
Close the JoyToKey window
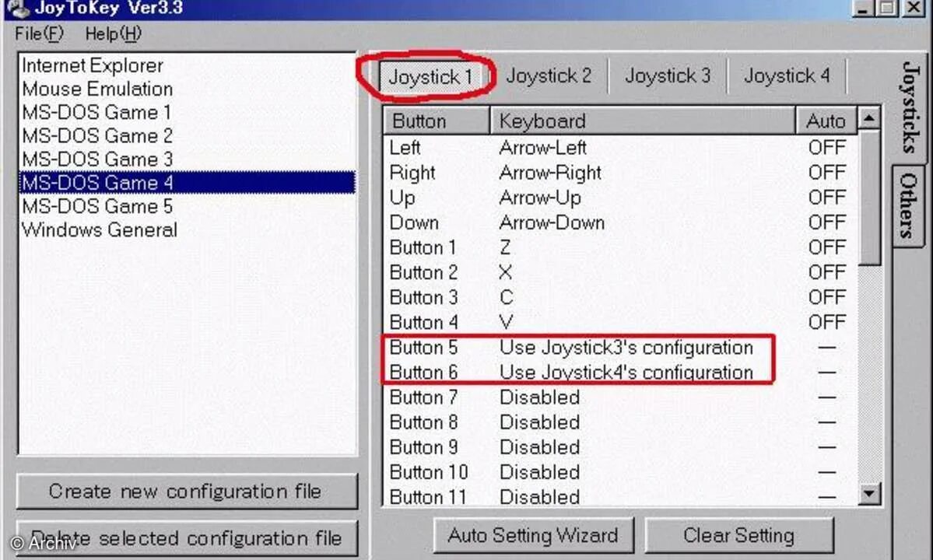pyautogui.click(x=914, y=8)
